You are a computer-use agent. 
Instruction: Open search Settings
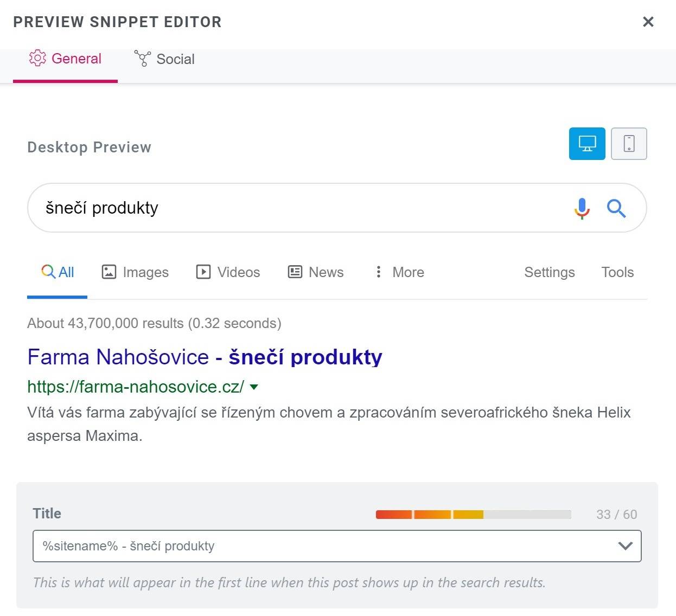point(550,272)
